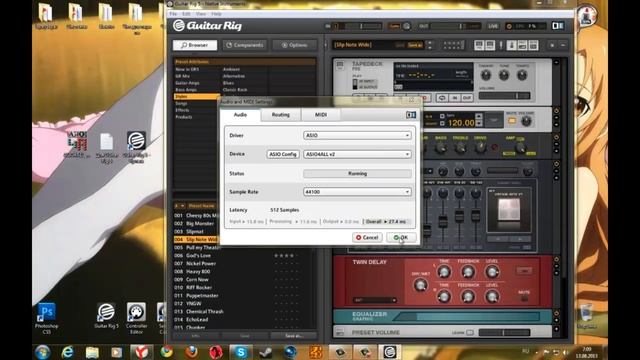Open the Device dropdown showing ASIO4ALL v2
Viewport: 640px width, 360px height.
[357, 154]
